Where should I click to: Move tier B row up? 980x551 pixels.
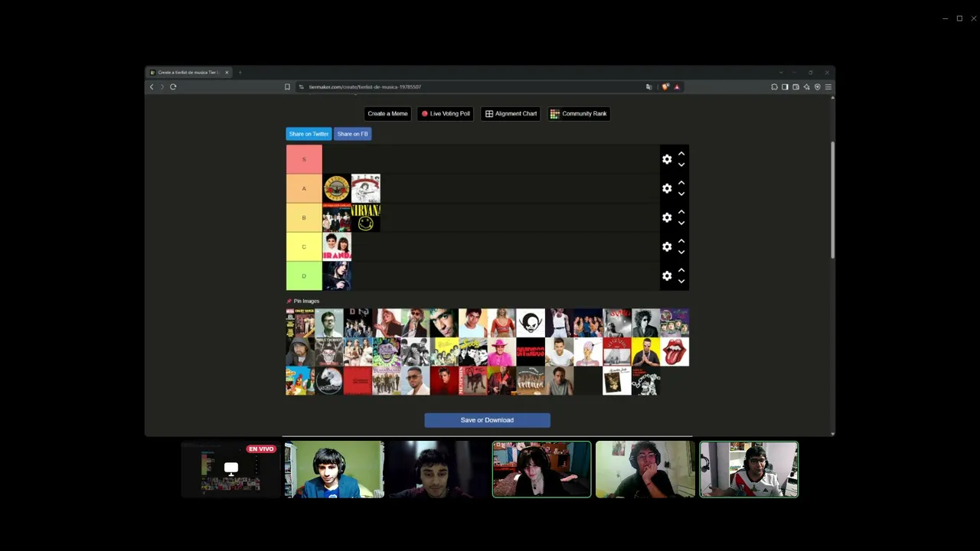681,212
